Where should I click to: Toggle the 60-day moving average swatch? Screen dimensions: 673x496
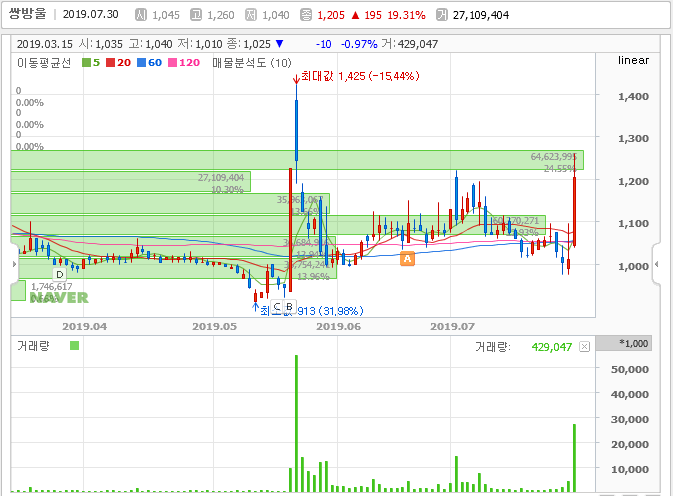(x=141, y=63)
